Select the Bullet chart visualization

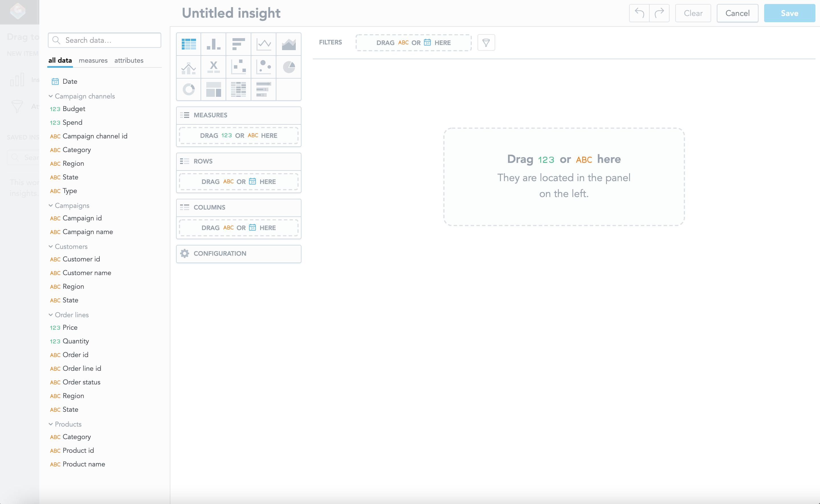click(264, 89)
